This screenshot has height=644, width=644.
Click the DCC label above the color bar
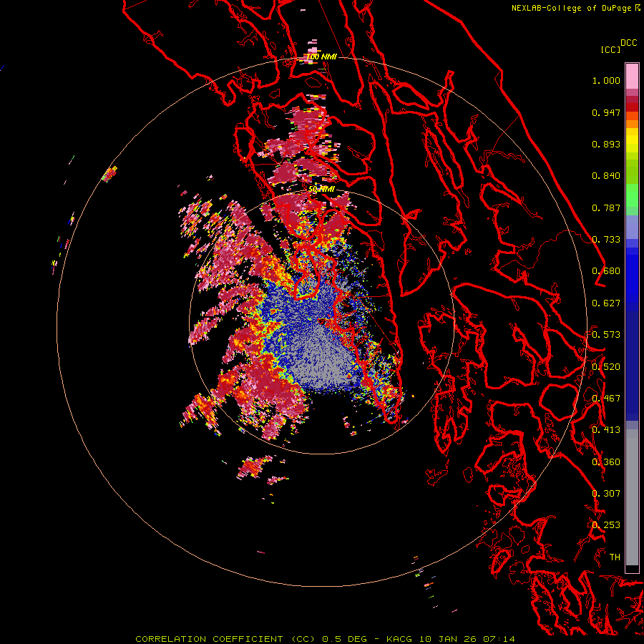click(628, 42)
